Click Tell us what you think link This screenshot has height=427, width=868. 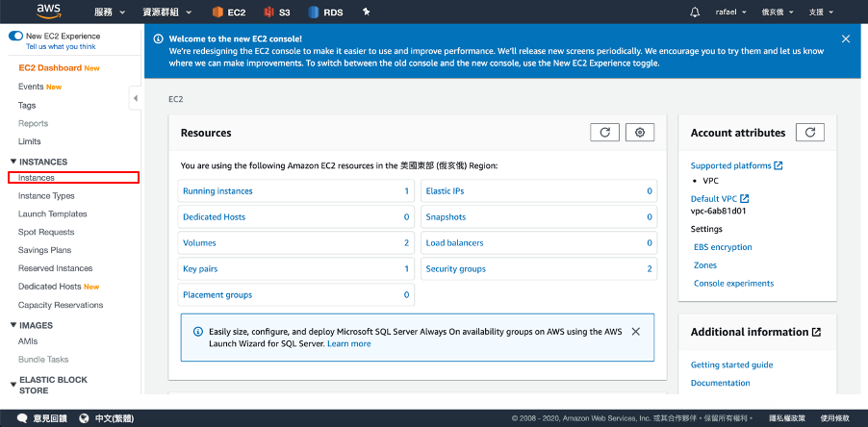tap(61, 46)
